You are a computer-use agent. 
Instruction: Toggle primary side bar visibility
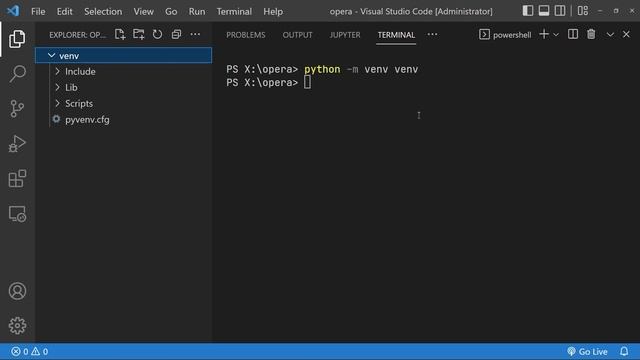527,11
